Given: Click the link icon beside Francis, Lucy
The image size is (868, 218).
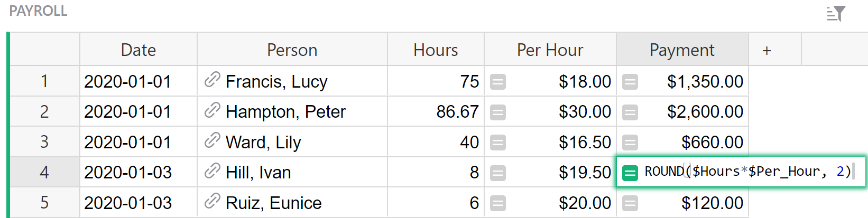Looking at the screenshot, I should point(212,81).
